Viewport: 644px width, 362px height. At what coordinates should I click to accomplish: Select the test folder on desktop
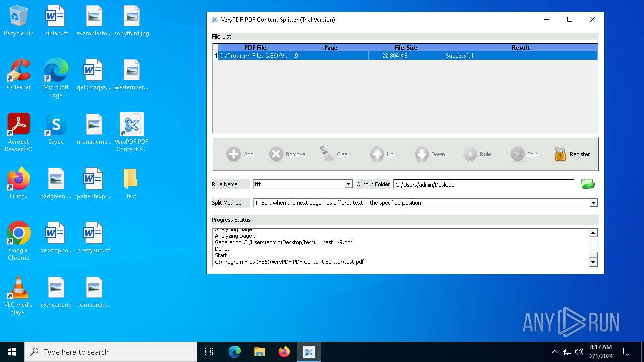pos(131,184)
